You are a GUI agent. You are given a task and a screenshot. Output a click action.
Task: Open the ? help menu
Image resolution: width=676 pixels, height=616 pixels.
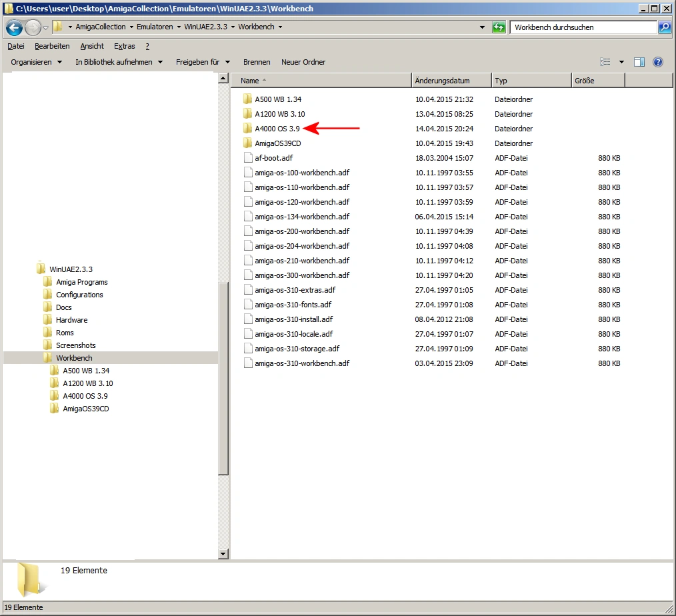coord(147,46)
